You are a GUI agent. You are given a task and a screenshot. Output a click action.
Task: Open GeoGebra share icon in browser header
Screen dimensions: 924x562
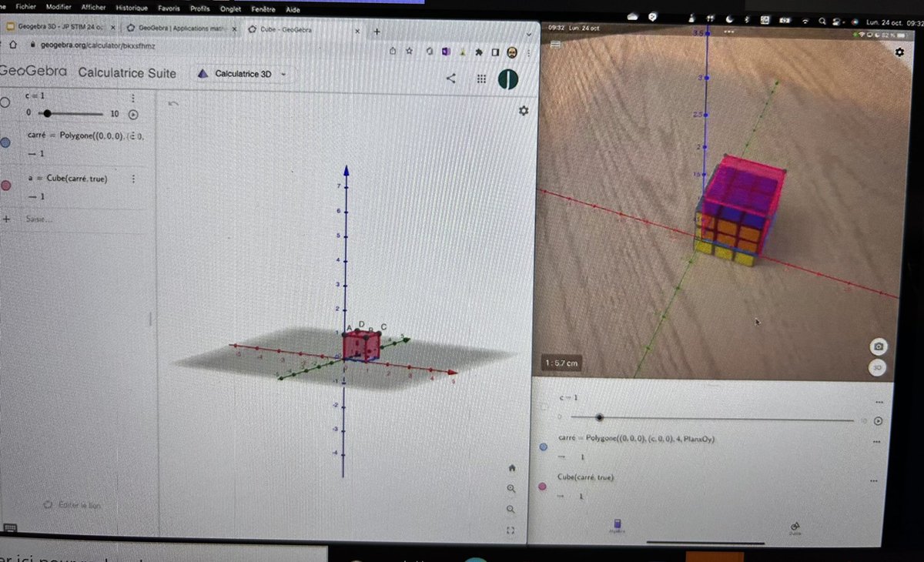(x=451, y=78)
